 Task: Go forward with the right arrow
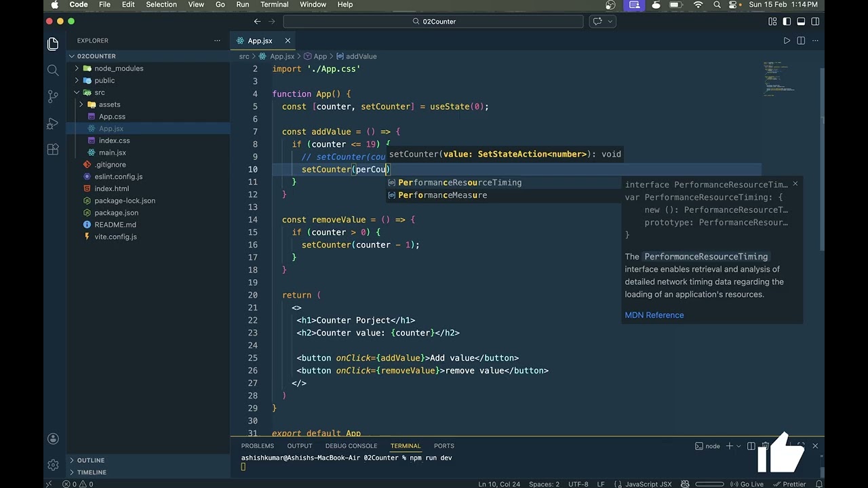(x=273, y=22)
